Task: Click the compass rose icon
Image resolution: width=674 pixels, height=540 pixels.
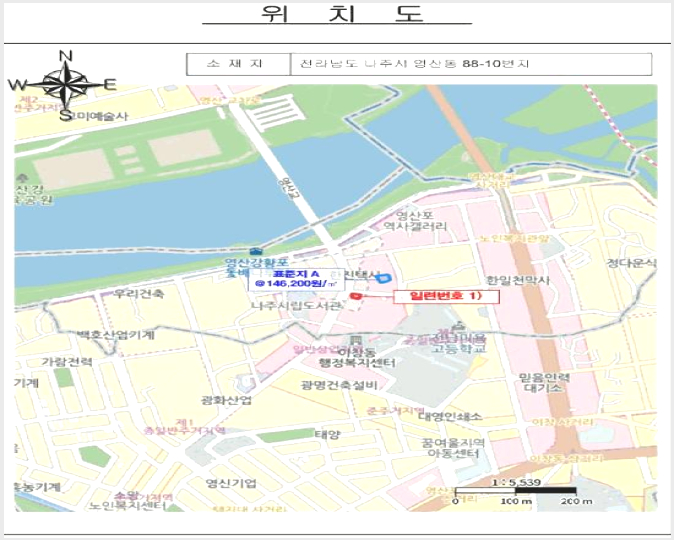Action: coord(64,85)
